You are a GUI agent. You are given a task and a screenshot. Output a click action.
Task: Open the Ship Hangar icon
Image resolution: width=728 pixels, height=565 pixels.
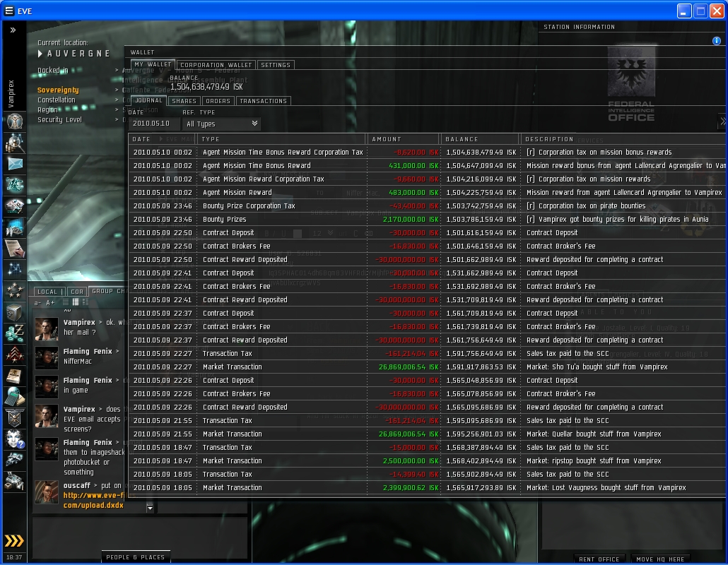click(14, 460)
